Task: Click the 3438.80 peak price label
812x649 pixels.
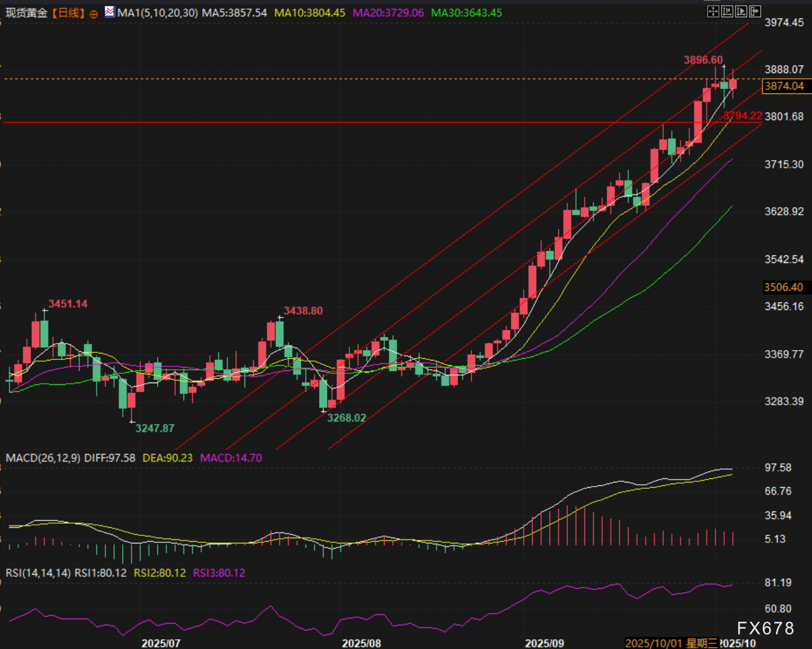Action: pos(303,311)
